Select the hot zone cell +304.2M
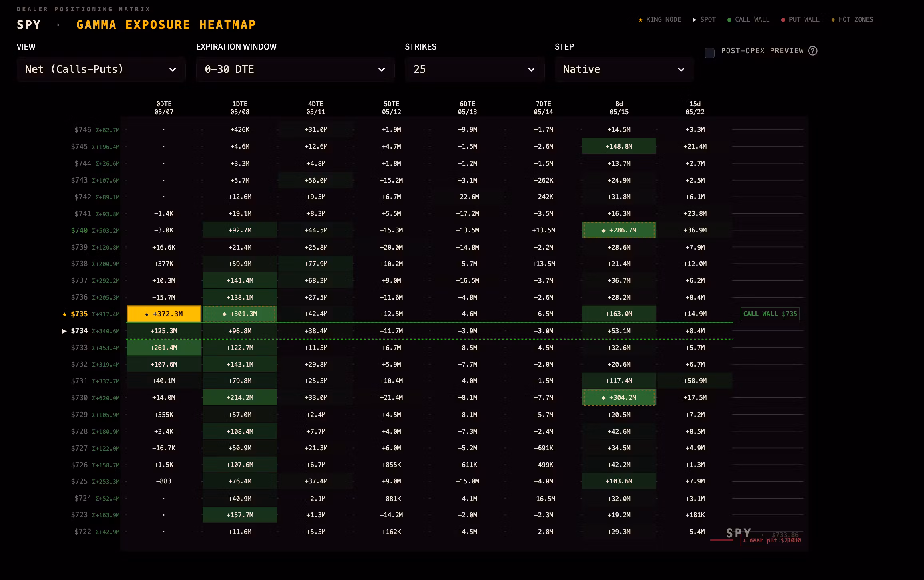Screen dimensions: 924x580 point(619,397)
